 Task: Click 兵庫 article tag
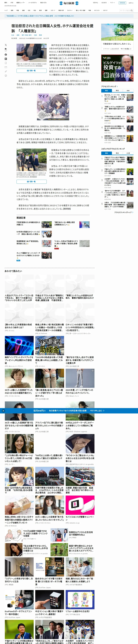35,35
